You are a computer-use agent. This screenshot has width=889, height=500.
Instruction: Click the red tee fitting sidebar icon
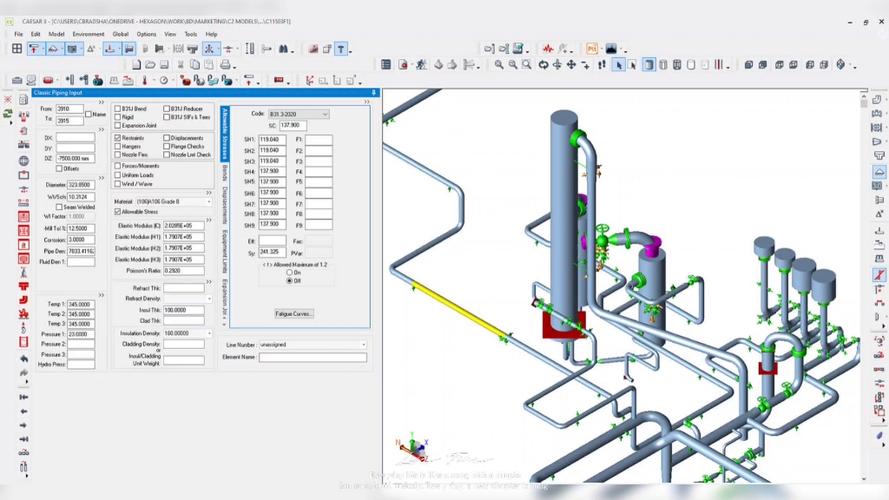[x=24, y=286]
